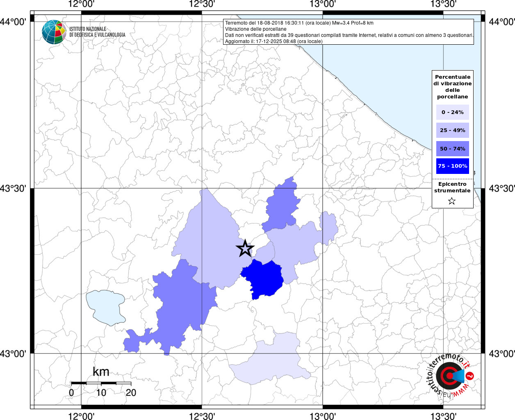Click the star symbol in the legend
The image size is (515, 420).
point(452,201)
